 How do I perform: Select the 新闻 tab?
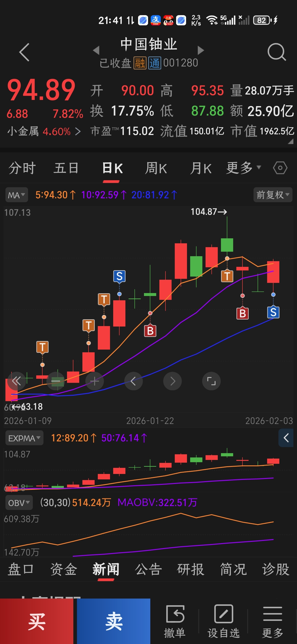tap(106, 569)
